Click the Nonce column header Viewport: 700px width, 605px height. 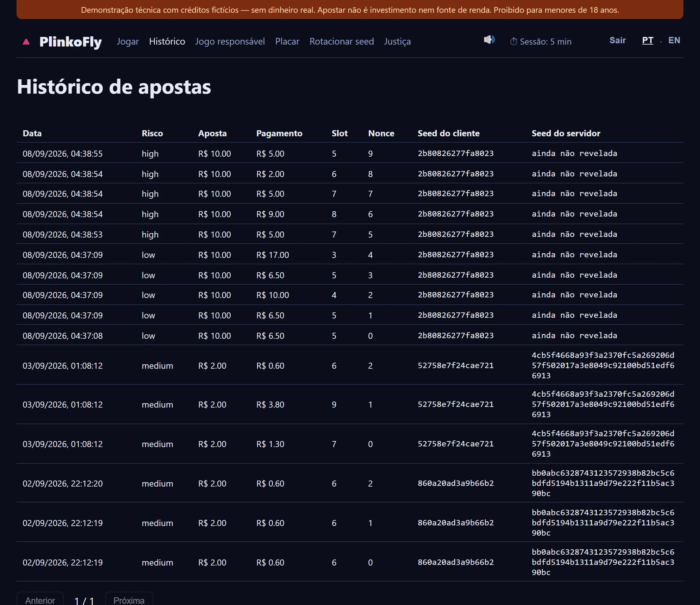pyautogui.click(x=381, y=133)
